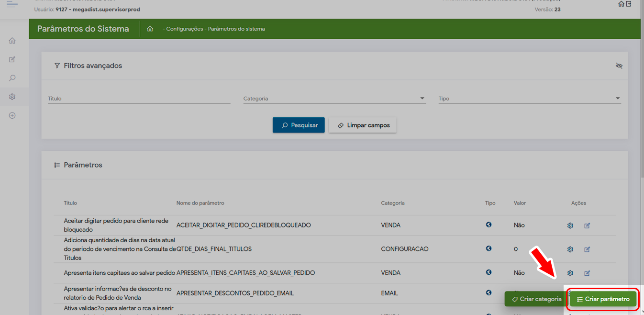Click the breadcrumb home icon in green header
The width and height of the screenshot is (644, 315).
click(150, 29)
